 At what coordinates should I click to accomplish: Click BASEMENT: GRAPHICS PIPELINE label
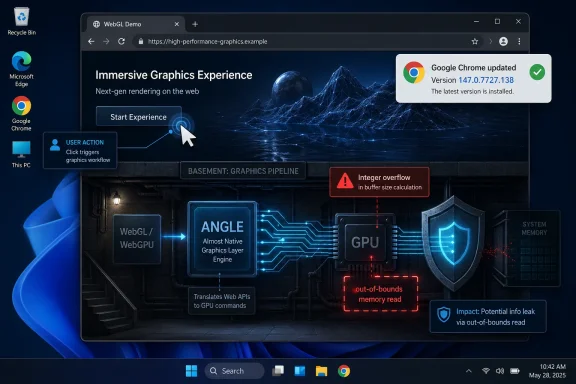pos(243,171)
